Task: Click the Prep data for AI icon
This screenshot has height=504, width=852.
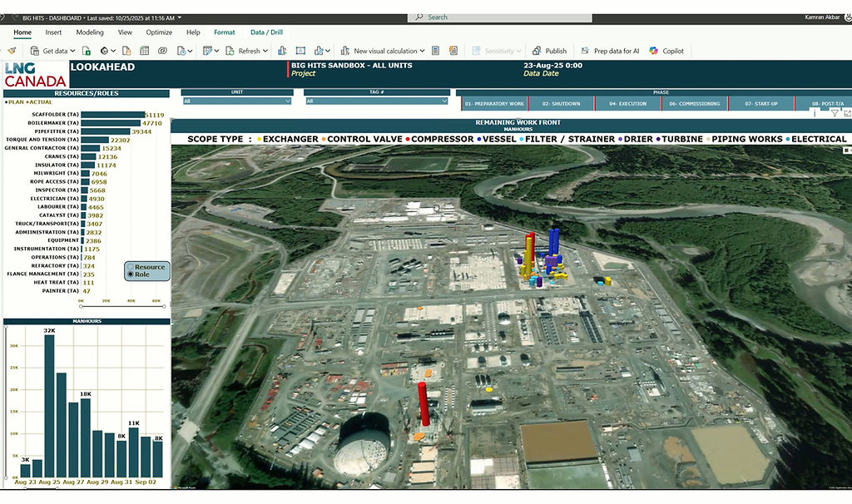Action: click(585, 51)
